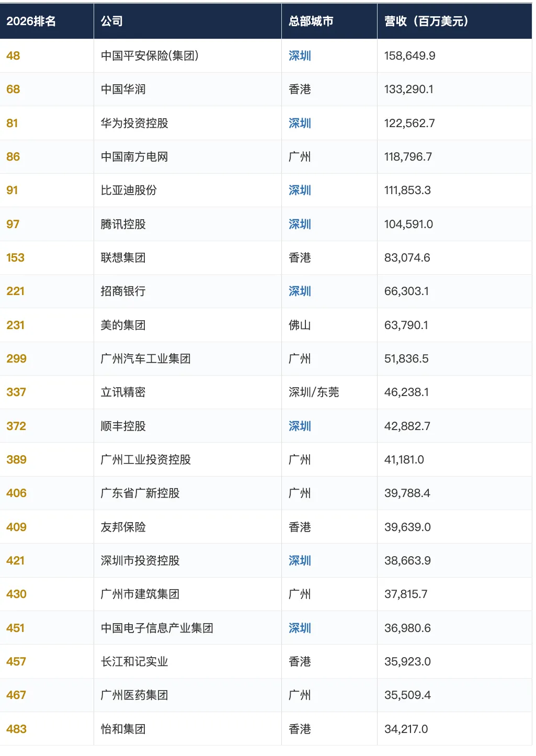Image resolution: width=536 pixels, height=756 pixels.
Task: Click rank number 483
Action: [16, 729]
